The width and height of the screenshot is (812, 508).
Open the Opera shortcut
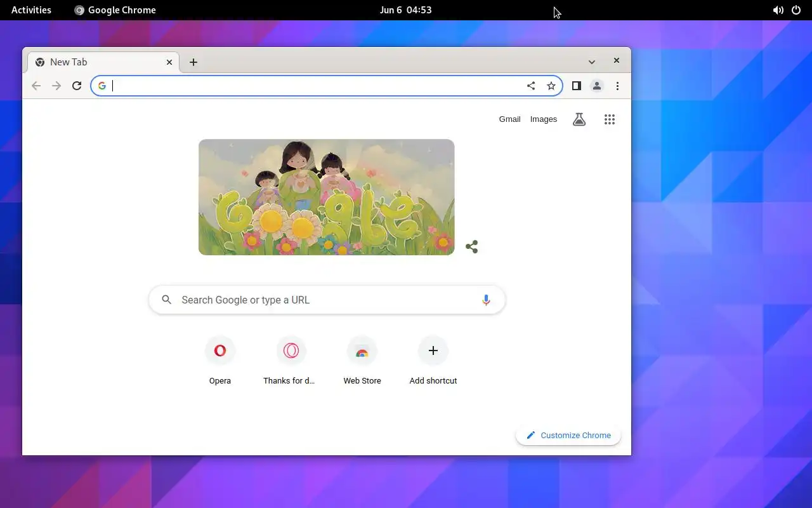coord(220,360)
